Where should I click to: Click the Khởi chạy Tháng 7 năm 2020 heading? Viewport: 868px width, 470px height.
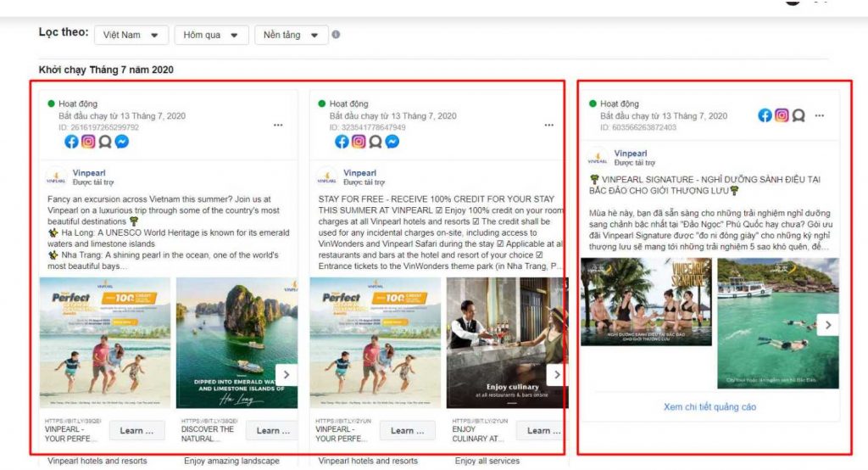106,70
